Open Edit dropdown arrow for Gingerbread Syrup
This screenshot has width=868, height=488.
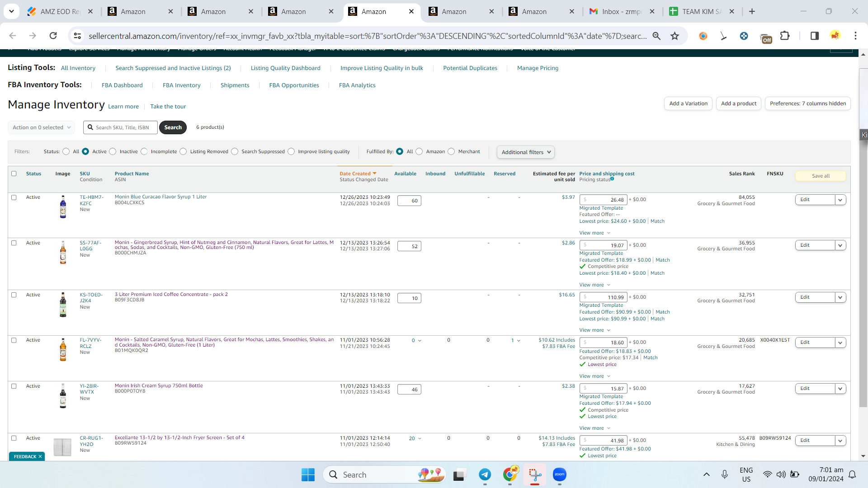(840, 245)
